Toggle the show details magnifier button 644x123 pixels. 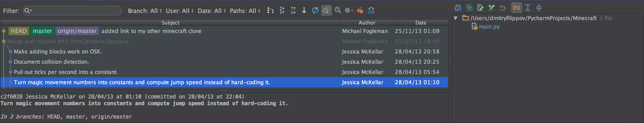[326, 10]
